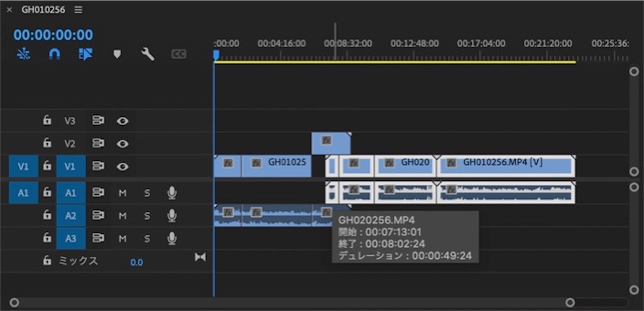The height and width of the screenshot is (311, 644).
Task: Mute the A3 audio track
Action: 123,238
